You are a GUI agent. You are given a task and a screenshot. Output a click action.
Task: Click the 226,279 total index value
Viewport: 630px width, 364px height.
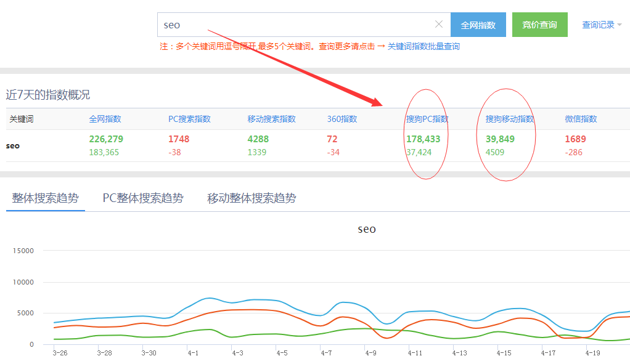[106, 139]
